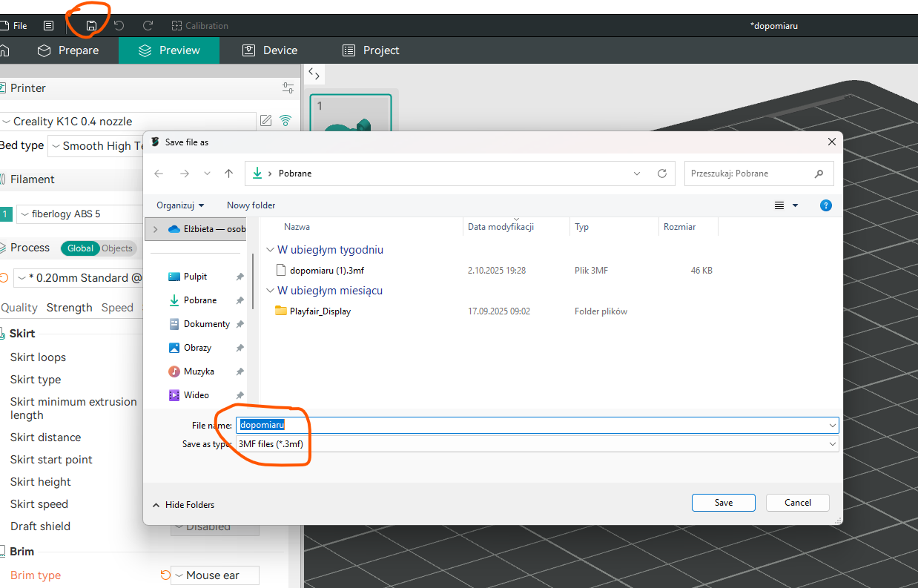The height and width of the screenshot is (588, 918).
Task: Click the help question mark icon in dialog
Action: click(826, 205)
